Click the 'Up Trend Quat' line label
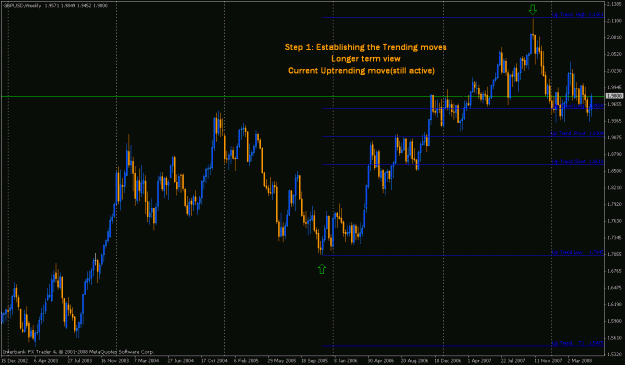This screenshot has height=365, width=625. pyautogui.click(x=577, y=161)
